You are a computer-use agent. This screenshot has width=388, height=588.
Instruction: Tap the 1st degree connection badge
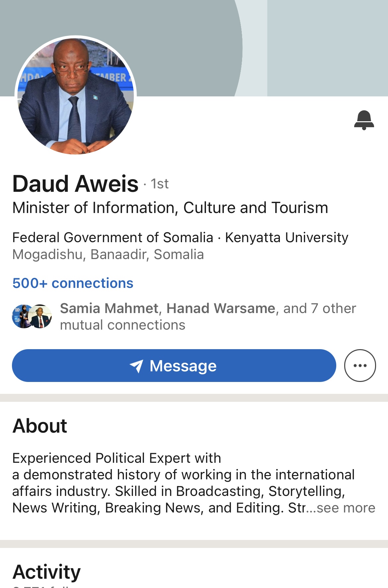click(x=160, y=184)
